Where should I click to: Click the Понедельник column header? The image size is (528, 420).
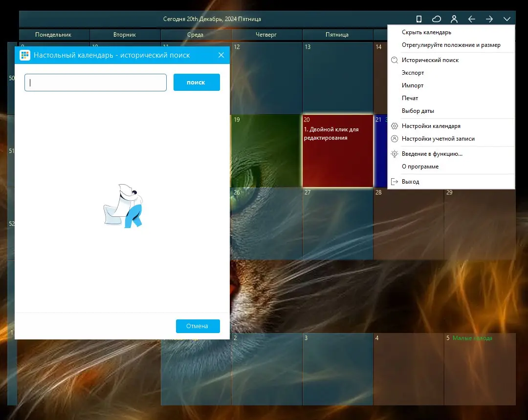[54, 35]
